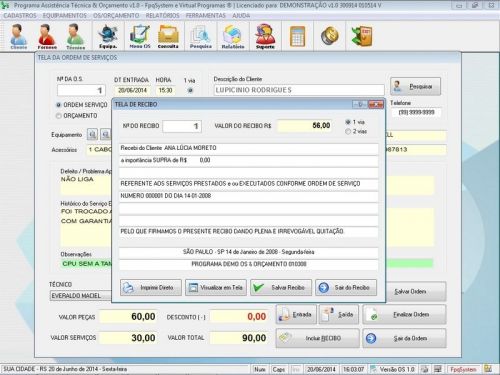
Task: Click the Telefone field
Action: click(417, 112)
